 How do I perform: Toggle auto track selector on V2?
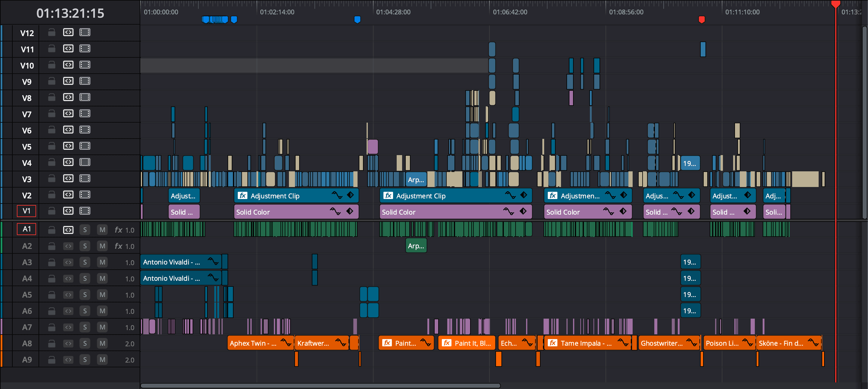tap(68, 194)
